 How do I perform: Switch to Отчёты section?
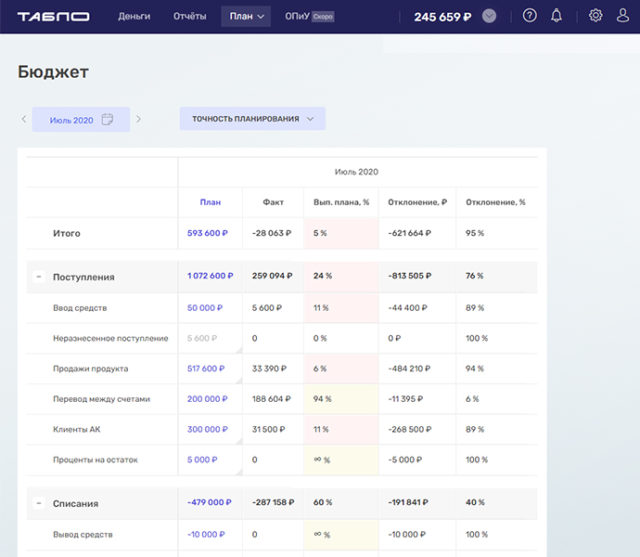189,16
